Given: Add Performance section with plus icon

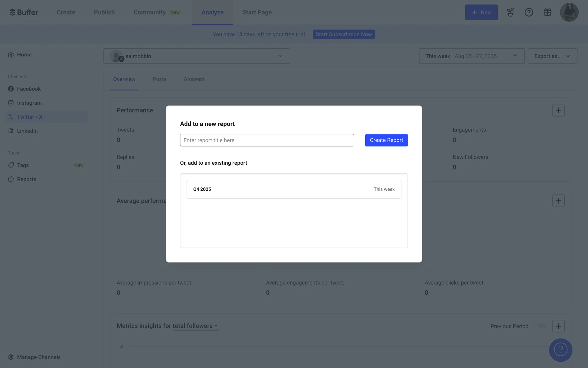Looking at the screenshot, I should 558,110.
